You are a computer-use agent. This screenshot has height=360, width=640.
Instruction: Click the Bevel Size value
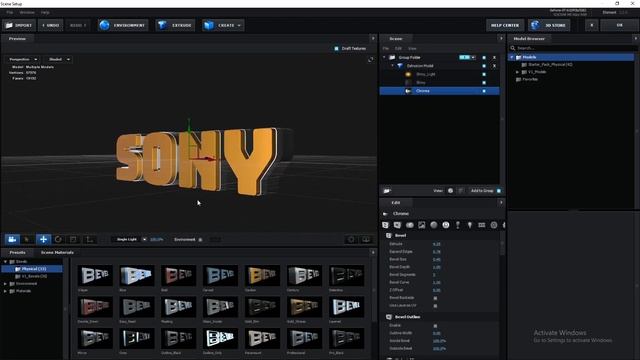tap(437, 260)
